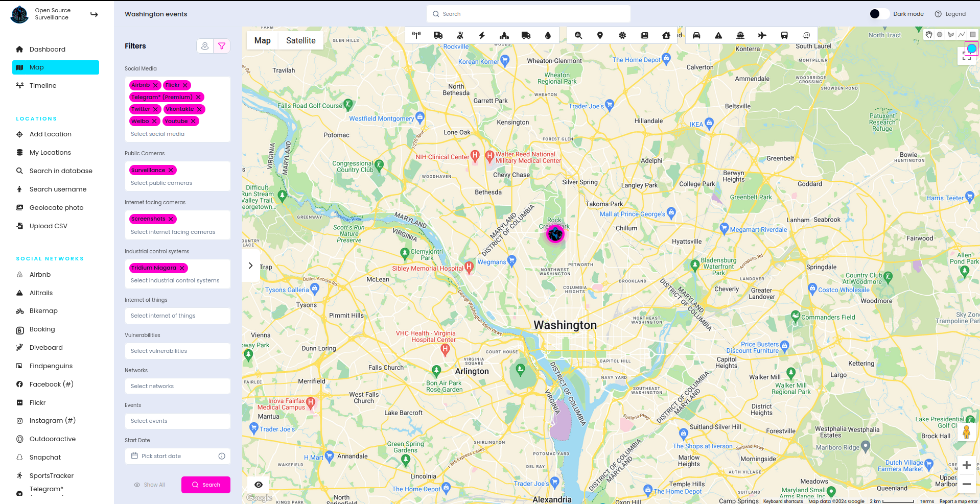Open Geolocate photo in sidebar
Screen dimensions: 980x504
pos(56,207)
